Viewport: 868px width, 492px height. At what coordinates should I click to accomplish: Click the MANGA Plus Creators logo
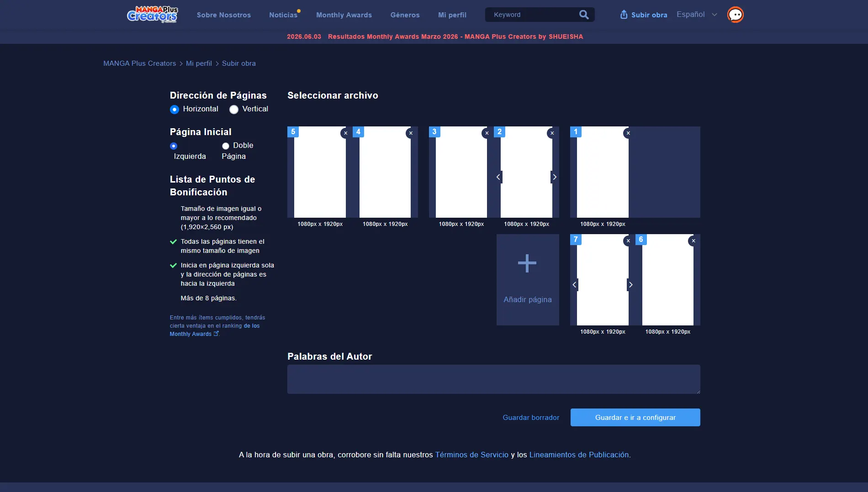point(153,15)
